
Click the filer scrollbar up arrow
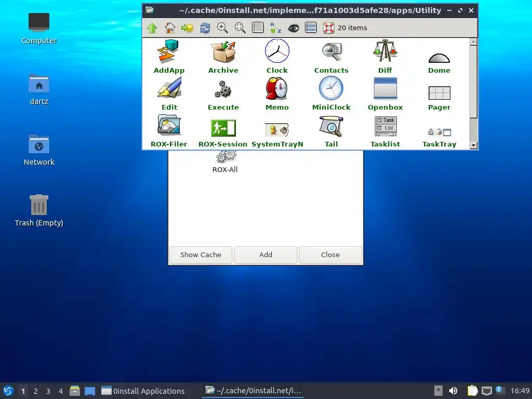(x=474, y=42)
